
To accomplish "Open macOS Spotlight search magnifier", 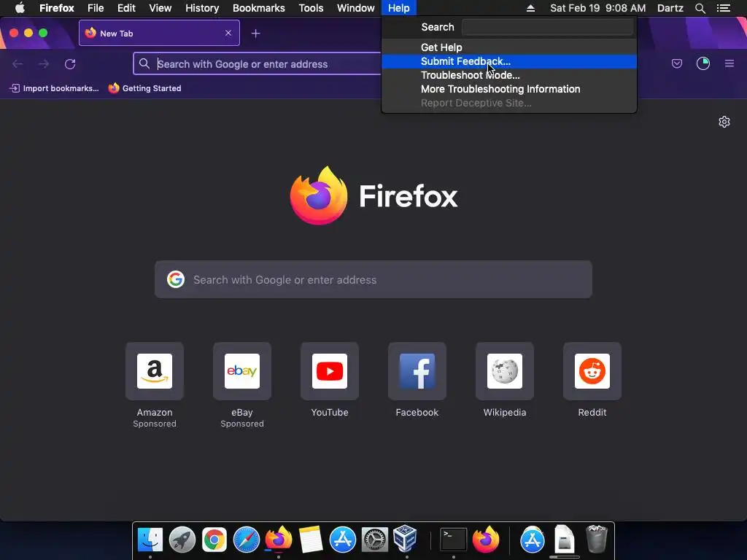I will (700, 8).
